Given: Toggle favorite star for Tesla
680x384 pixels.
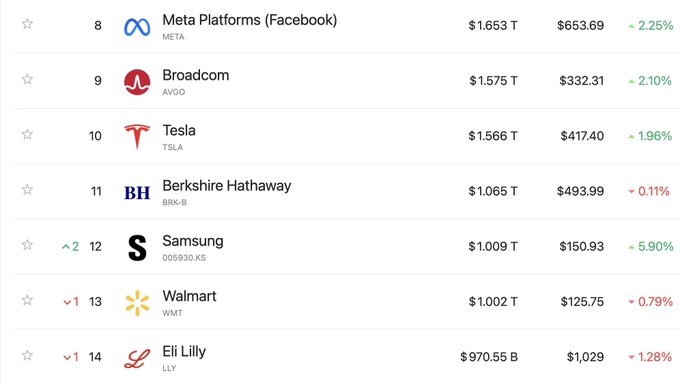Looking at the screenshot, I should (x=27, y=134).
